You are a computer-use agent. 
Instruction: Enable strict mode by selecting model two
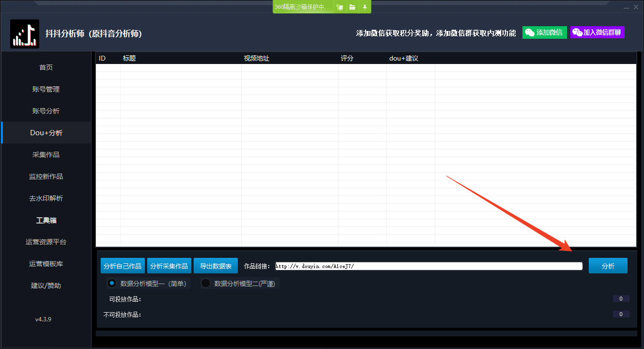tap(205, 283)
